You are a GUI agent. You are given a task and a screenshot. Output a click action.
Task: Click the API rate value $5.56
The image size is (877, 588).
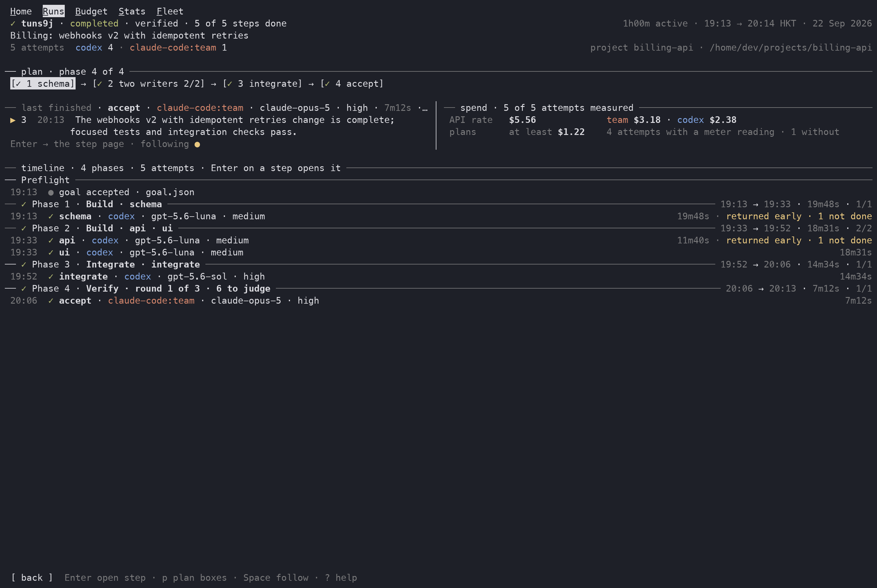pyautogui.click(x=522, y=120)
